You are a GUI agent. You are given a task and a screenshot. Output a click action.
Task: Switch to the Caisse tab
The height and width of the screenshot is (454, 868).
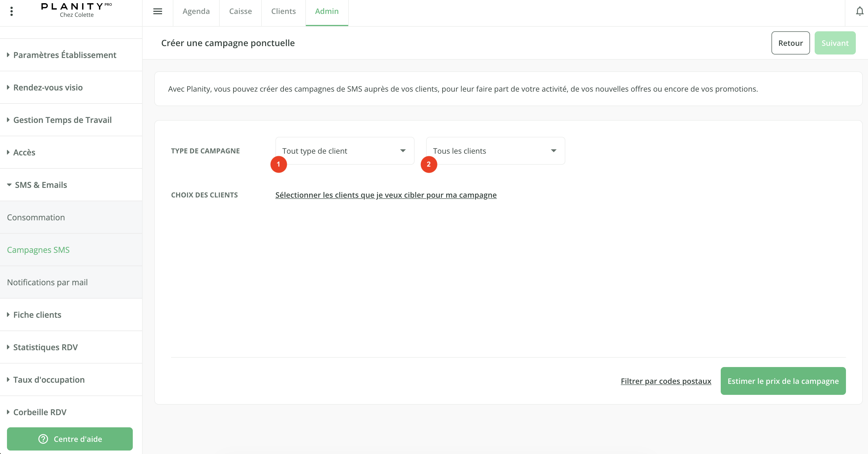point(240,12)
